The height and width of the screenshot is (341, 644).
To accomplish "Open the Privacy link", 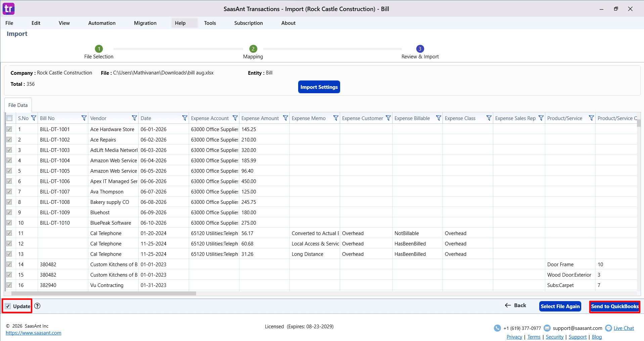I will pos(514,337).
